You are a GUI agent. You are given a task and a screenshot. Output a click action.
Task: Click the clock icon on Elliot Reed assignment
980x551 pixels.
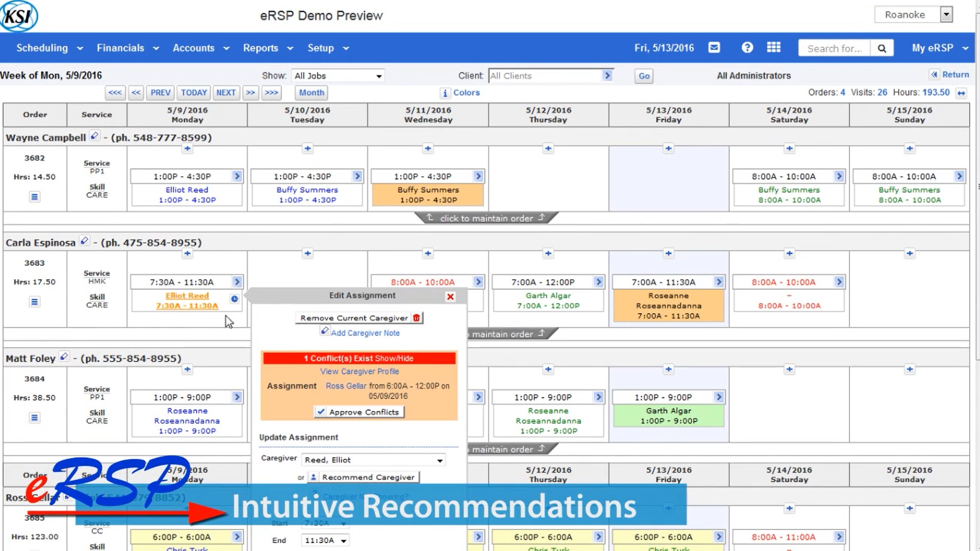click(x=234, y=299)
